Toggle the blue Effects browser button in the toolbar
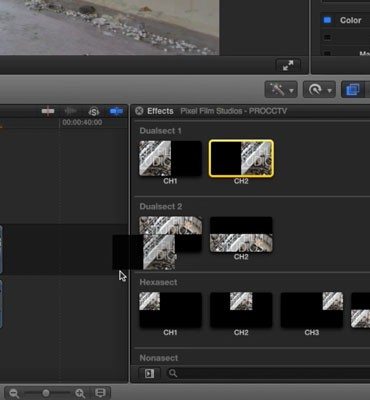 pos(353,89)
